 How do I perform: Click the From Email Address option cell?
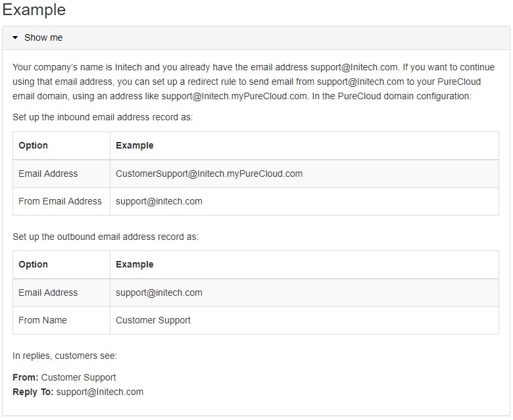[x=62, y=201]
